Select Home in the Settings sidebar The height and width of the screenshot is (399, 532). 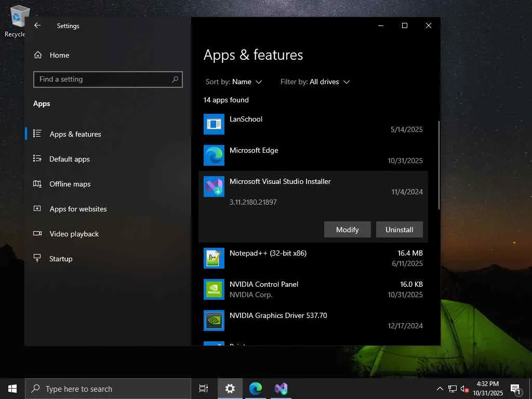[59, 55]
